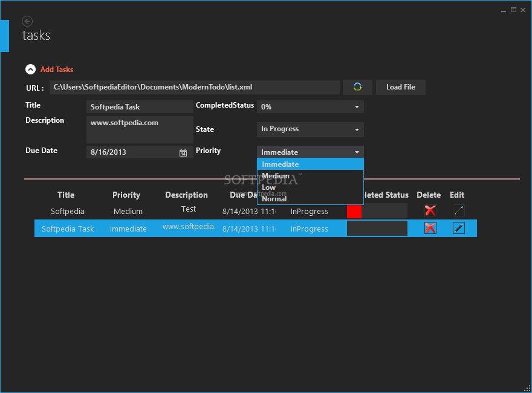Screen dimensions: 532x393
Task: Close the application window
Action: click(x=523, y=10)
